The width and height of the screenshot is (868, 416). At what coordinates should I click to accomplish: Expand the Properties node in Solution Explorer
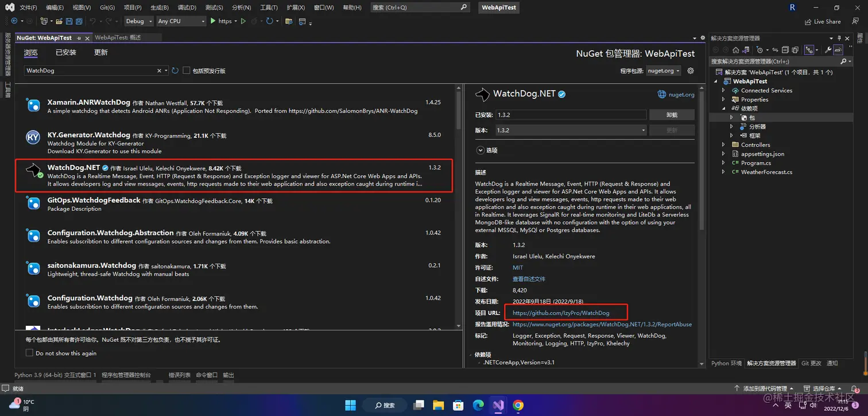724,99
